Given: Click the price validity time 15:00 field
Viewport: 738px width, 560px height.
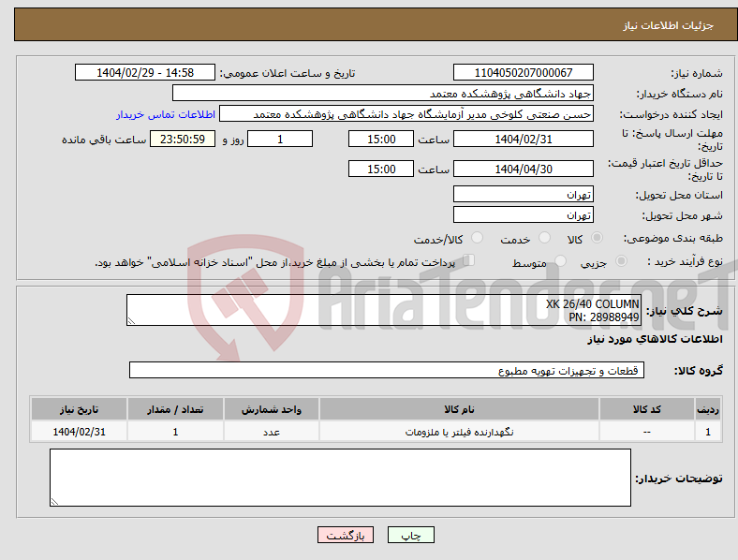Looking at the screenshot, I should [381, 169].
